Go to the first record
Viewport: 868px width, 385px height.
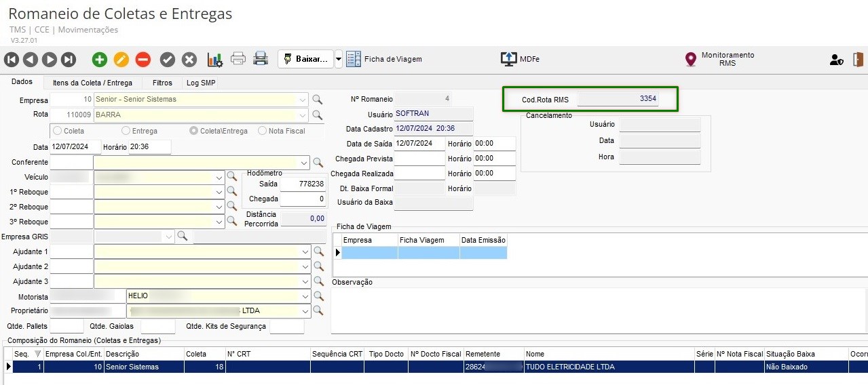tap(11, 60)
